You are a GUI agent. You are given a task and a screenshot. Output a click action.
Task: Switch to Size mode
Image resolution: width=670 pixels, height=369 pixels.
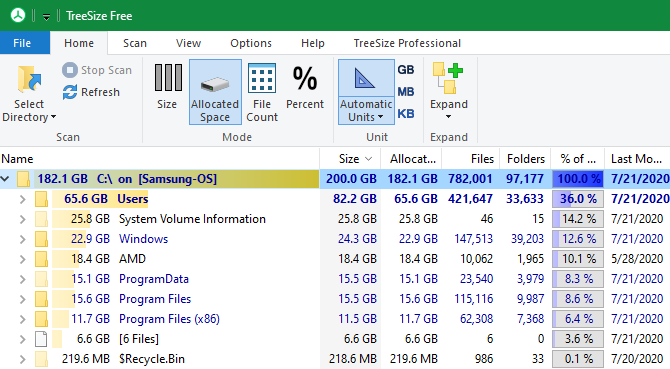pos(167,87)
